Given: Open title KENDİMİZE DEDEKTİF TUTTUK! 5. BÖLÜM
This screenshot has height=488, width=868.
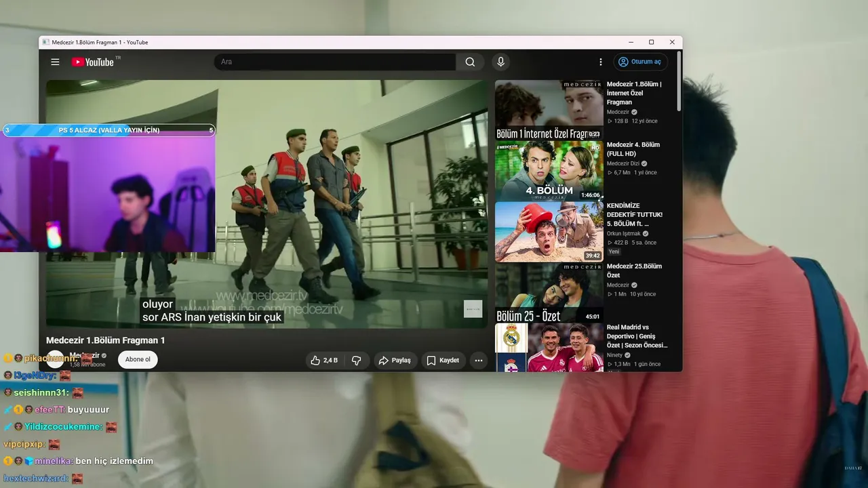Looking at the screenshot, I should pyautogui.click(x=635, y=214).
